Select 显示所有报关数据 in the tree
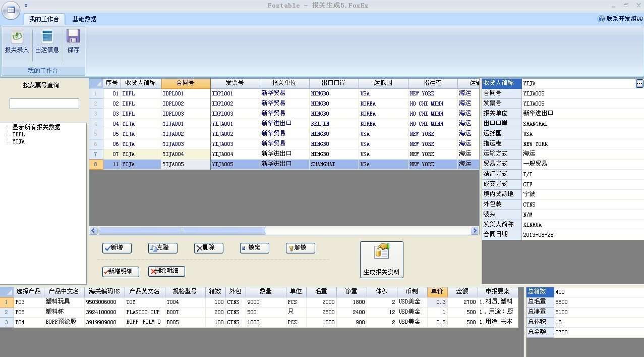The image size is (644, 357). tap(36, 127)
